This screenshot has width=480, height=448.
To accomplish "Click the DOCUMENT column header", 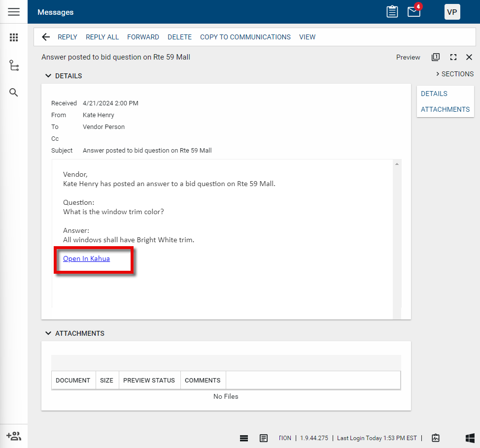I will [73, 380].
